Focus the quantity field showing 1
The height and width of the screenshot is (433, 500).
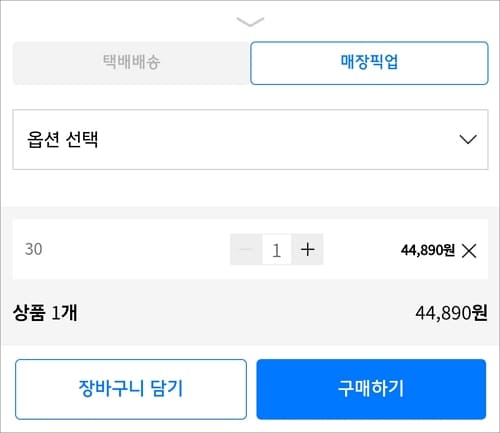pos(276,249)
